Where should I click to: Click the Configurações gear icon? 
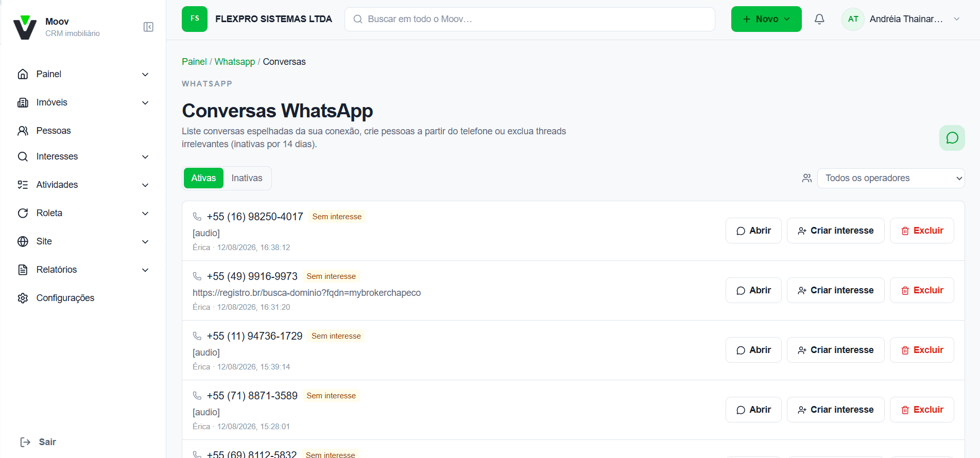(x=23, y=298)
